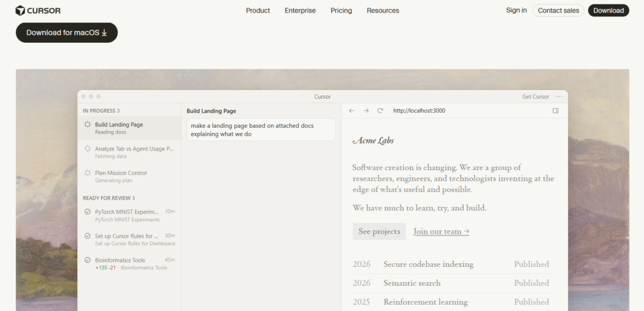The image size is (644, 311).
Task: Open the PyTorch MNIST Experiments task
Action: (x=129, y=215)
